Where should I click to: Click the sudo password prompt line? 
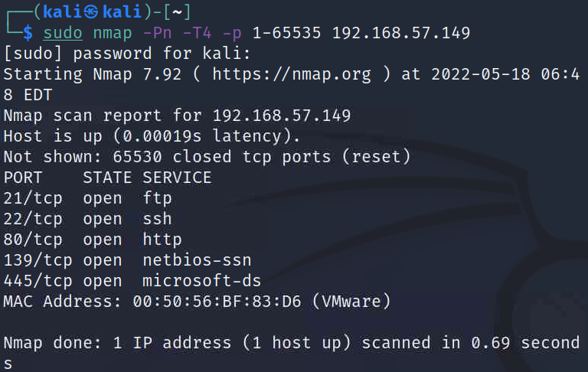coord(127,54)
